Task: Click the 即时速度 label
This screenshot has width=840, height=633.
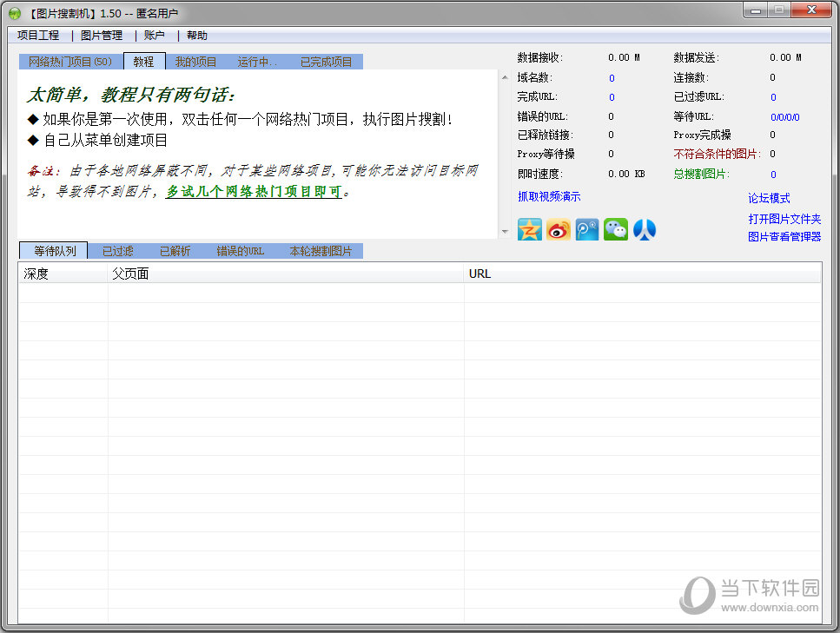Action: pyautogui.click(x=540, y=174)
